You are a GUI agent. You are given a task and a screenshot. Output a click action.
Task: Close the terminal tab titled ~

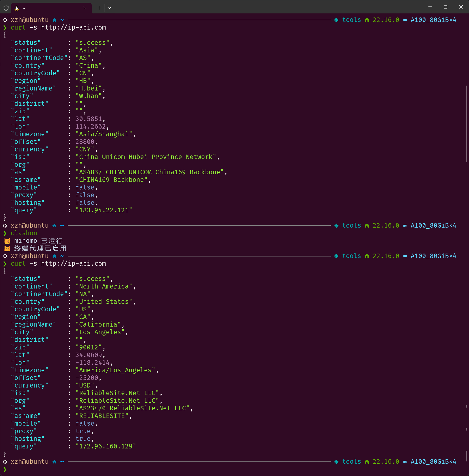(x=85, y=8)
